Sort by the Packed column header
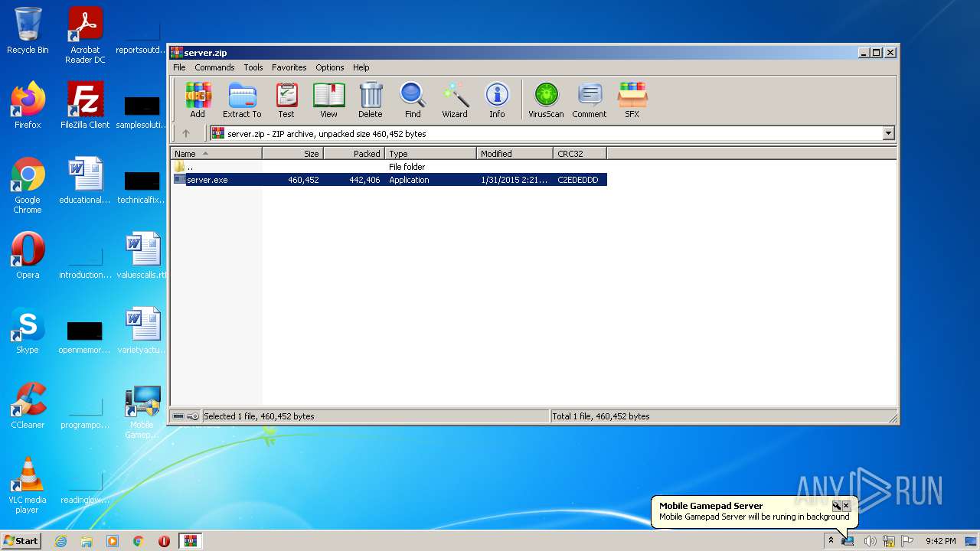This screenshot has width=980, height=551. 354,154
